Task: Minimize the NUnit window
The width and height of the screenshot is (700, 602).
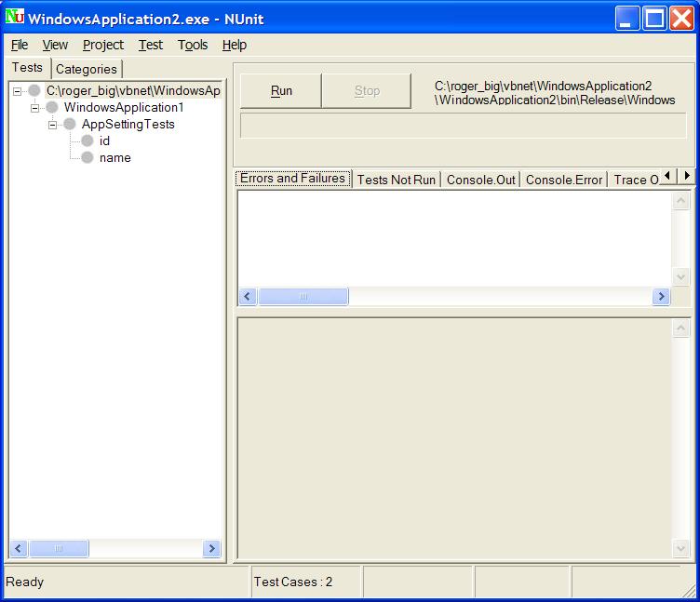Action: click(626, 19)
